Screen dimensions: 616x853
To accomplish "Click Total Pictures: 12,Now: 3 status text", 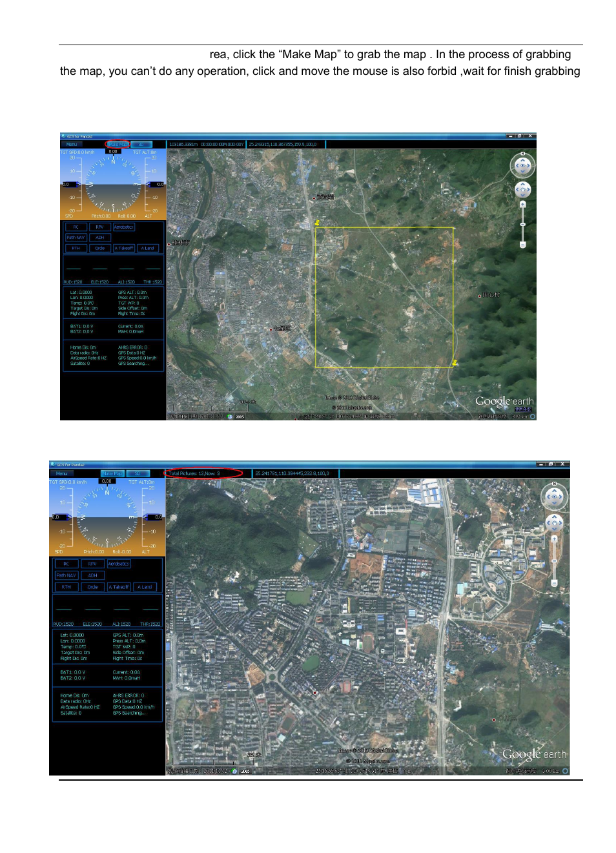I will pyautogui.click(x=194, y=474).
